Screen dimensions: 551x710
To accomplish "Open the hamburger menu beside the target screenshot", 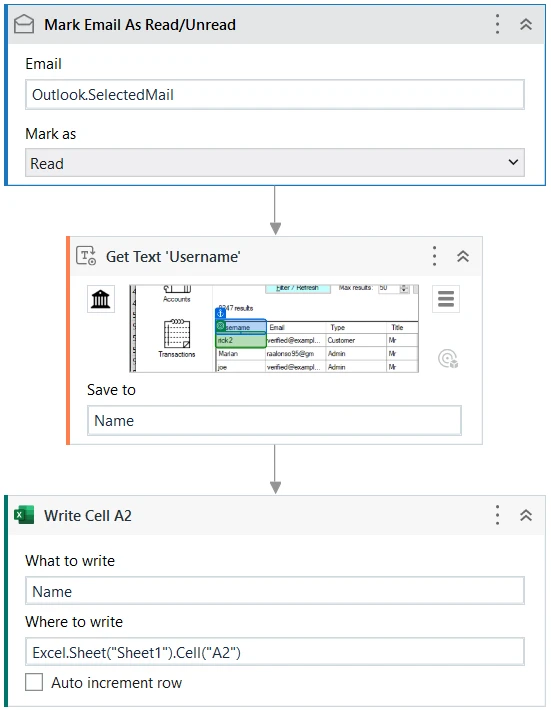I will (x=446, y=299).
